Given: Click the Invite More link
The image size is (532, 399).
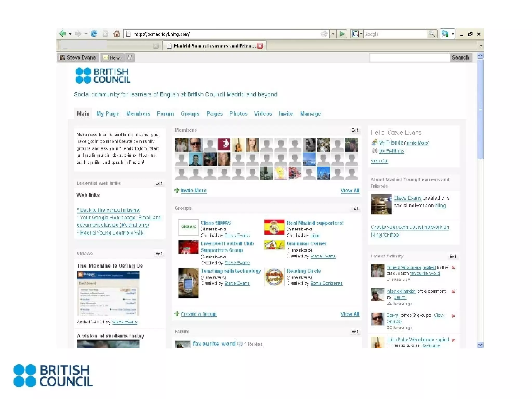Looking at the screenshot, I should click(194, 191).
